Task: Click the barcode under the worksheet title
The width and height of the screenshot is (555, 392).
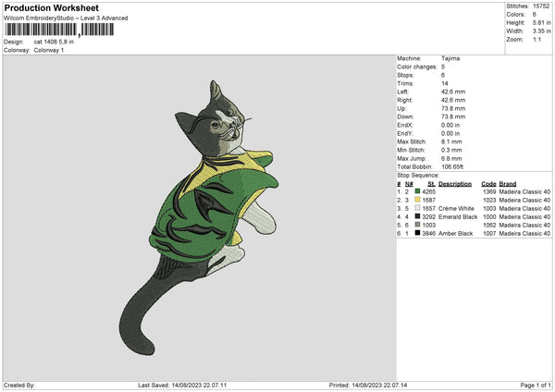Action: click(59, 30)
